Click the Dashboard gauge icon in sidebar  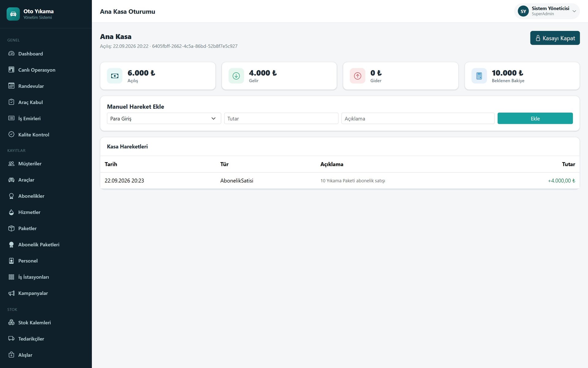[x=11, y=54]
